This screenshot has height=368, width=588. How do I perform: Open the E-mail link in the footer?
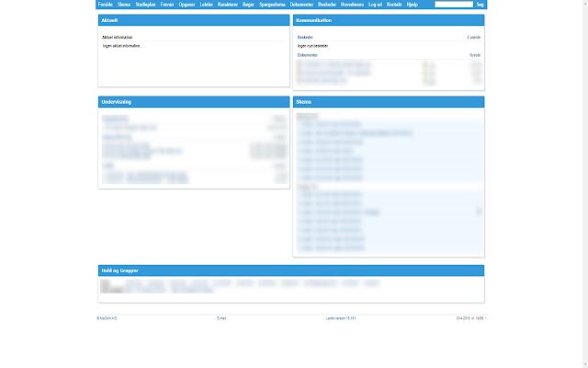coord(221,318)
